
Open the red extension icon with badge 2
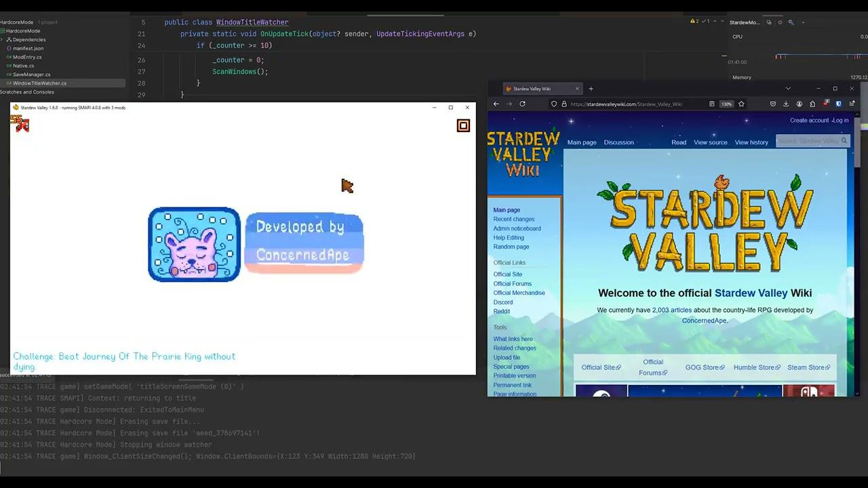(x=825, y=104)
